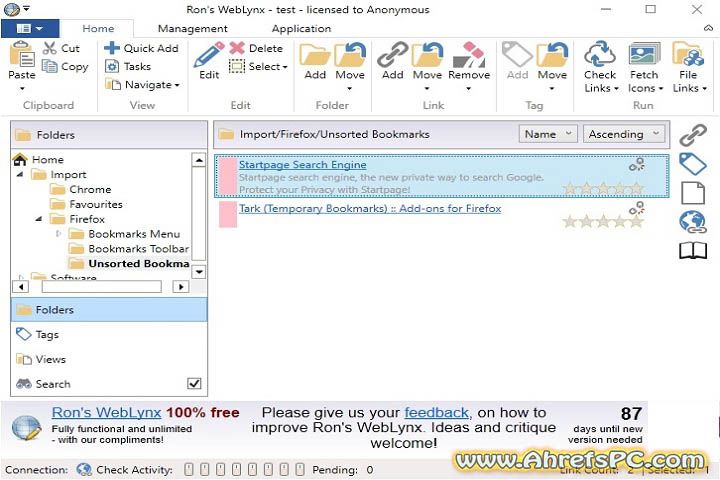
Task: Select the Views navigation pane
Action: click(109, 359)
